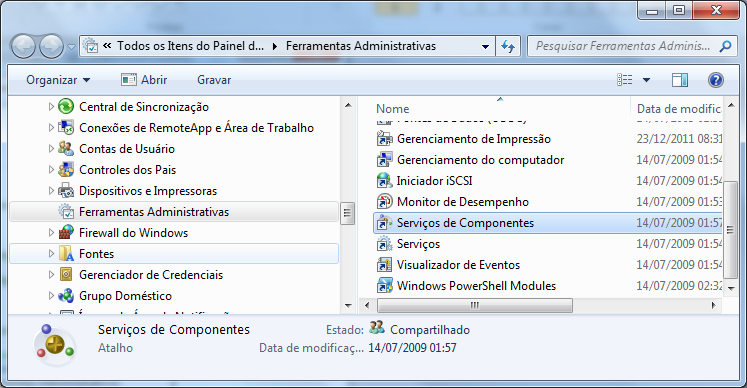
Task: Click the file list vertical scrollbar thumb
Action: pos(730,230)
